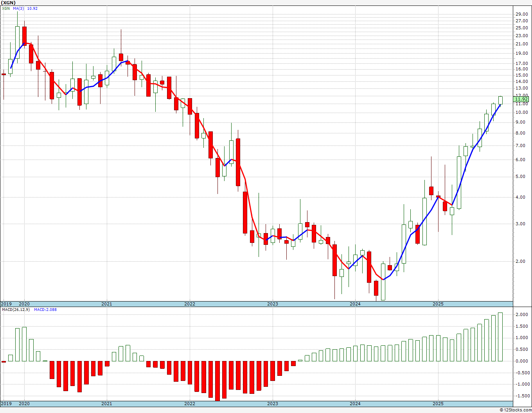
Task: Click the green 11.92 current price tag
Action: point(521,99)
